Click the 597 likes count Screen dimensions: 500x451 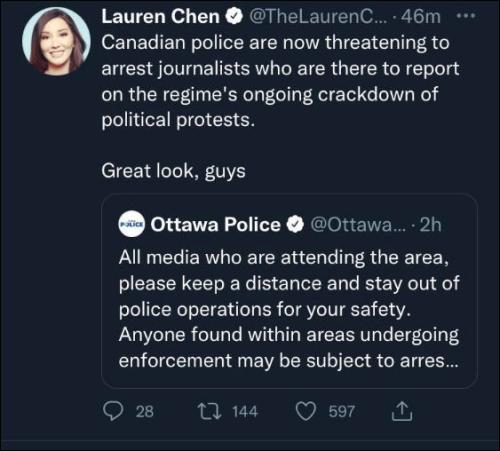342,411
